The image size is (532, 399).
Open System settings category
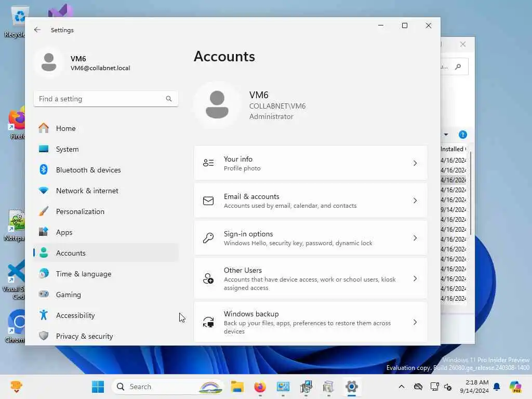coord(106,149)
